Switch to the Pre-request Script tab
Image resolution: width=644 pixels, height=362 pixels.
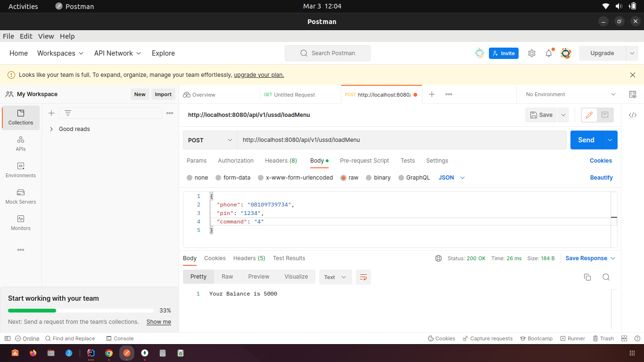pos(364,161)
